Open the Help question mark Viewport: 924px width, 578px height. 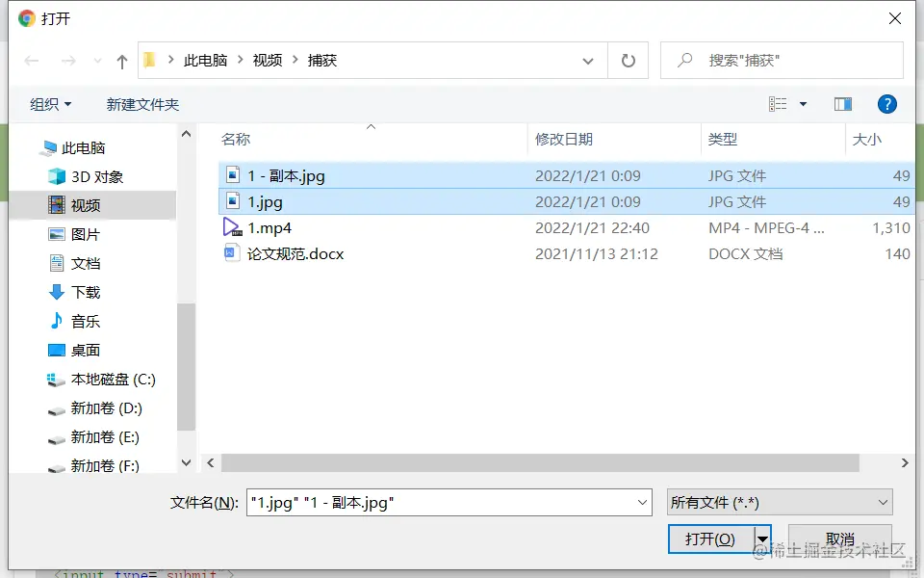coord(886,104)
